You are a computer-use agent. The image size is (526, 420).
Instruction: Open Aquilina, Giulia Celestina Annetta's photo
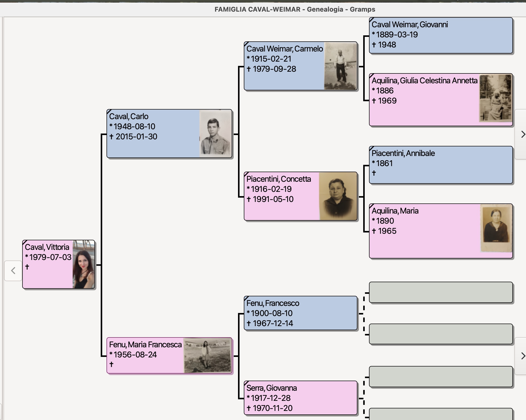pyautogui.click(x=495, y=98)
